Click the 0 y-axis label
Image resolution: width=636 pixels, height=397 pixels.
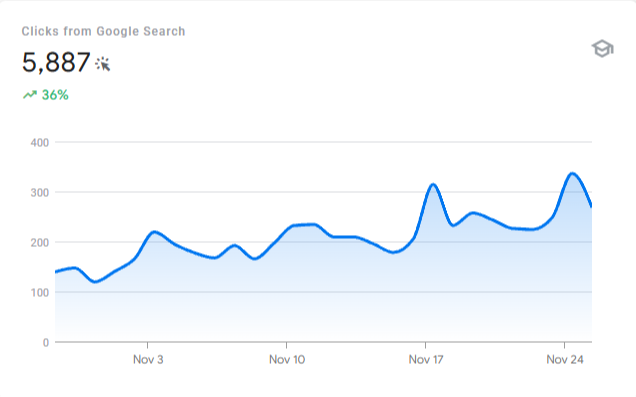tap(46, 343)
